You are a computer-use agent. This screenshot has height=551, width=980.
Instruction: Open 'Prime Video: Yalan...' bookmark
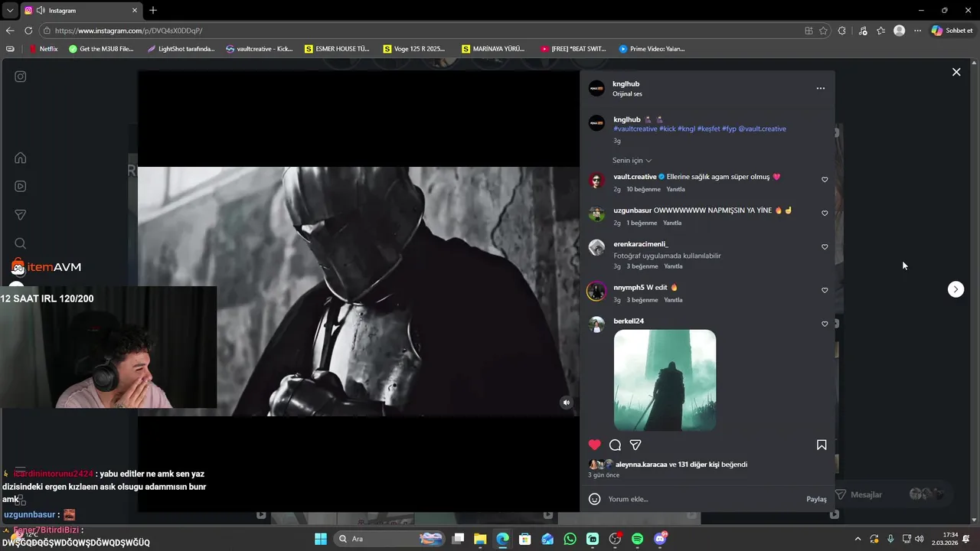coord(652,49)
